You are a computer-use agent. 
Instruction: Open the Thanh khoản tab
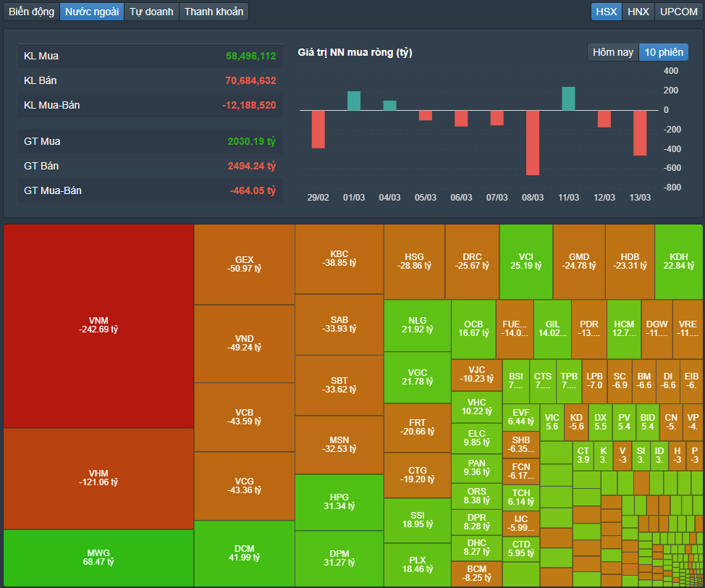tap(214, 12)
